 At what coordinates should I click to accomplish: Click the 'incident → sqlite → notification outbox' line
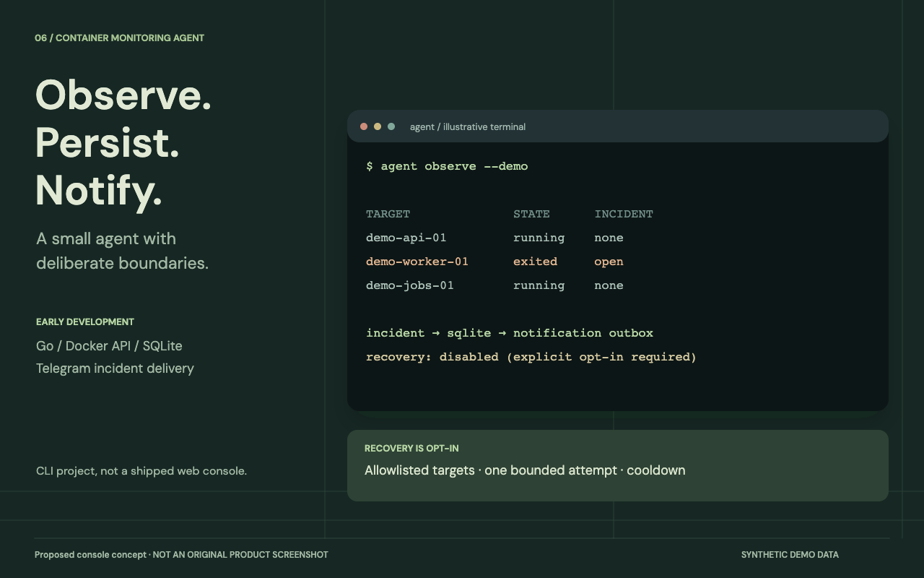pyautogui.click(x=510, y=333)
